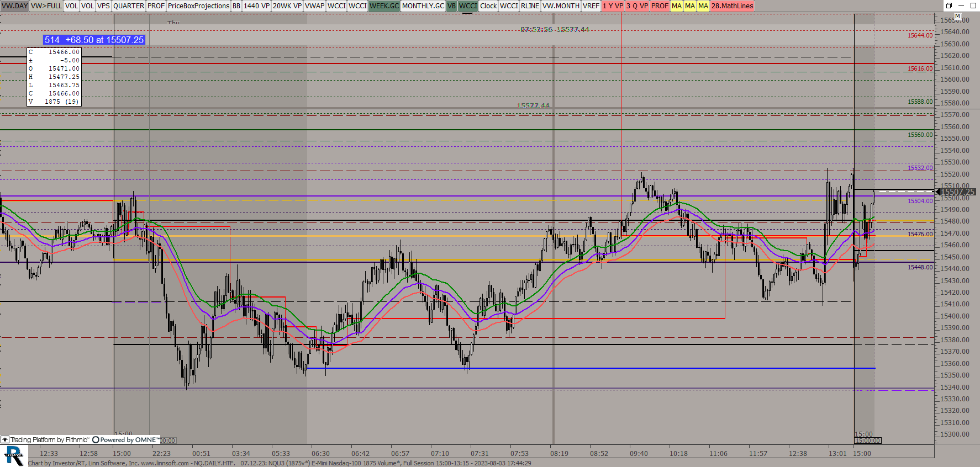This screenshot has height=467, width=980.
Task: Click the VW.MONTH toolbar button
Action: pyautogui.click(x=561, y=6)
